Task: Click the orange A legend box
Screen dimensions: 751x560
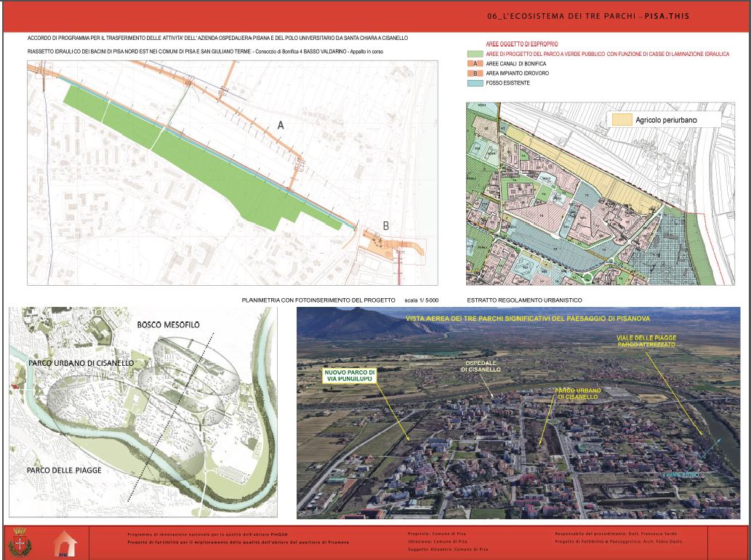Action: pos(474,64)
